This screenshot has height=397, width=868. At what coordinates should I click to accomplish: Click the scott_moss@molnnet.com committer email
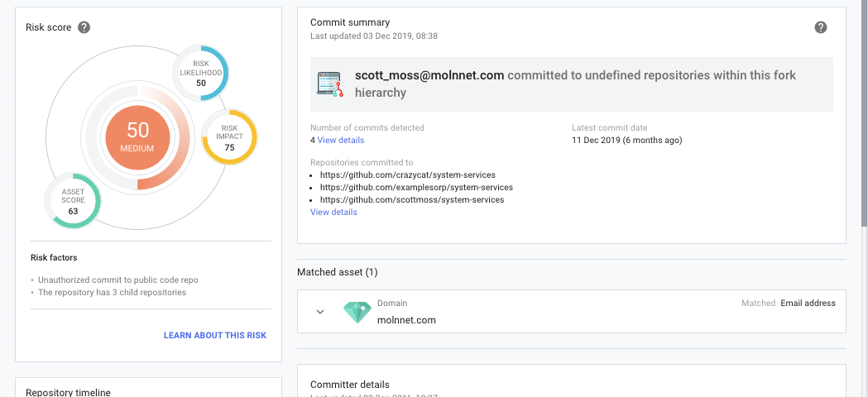tap(429, 75)
